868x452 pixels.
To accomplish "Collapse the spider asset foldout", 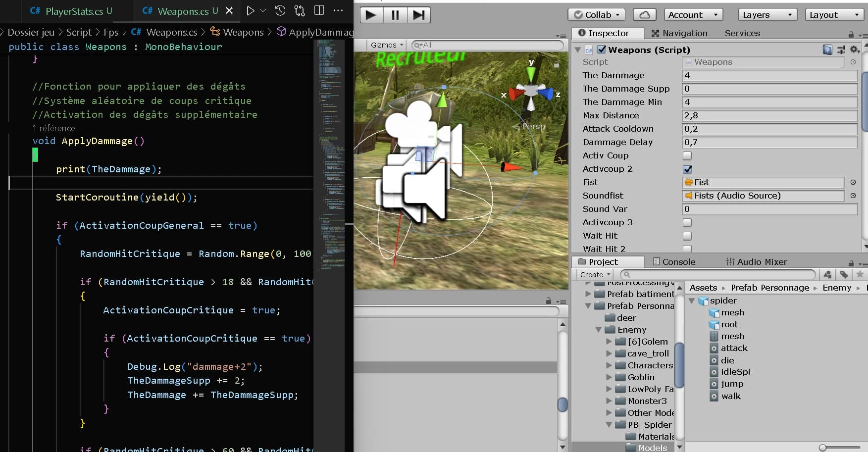I will (x=692, y=301).
